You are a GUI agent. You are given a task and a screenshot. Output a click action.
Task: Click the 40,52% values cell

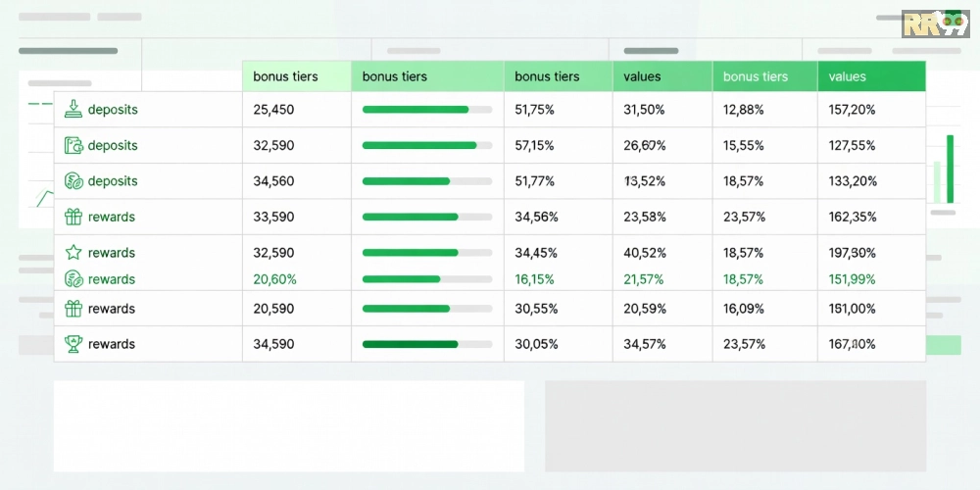(644, 253)
